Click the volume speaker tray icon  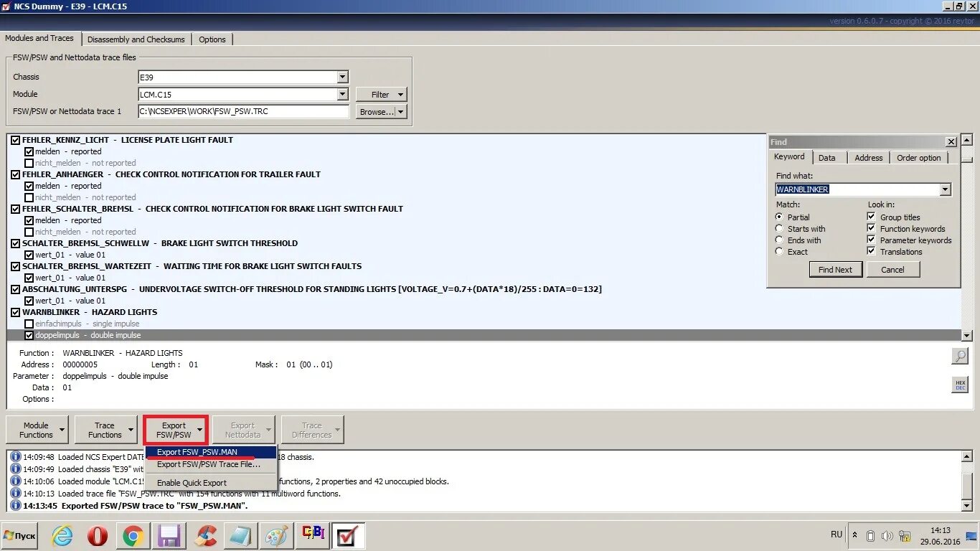click(x=887, y=536)
